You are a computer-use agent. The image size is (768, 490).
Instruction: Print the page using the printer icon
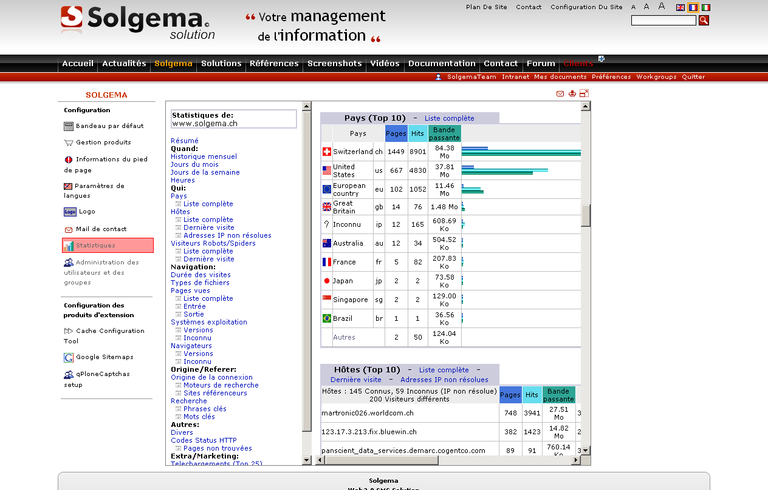coord(572,94)
